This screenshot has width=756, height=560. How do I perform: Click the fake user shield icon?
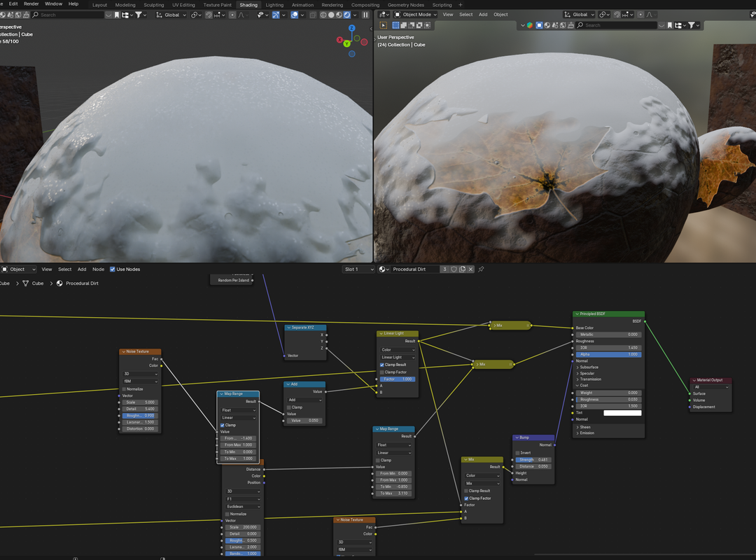(x=454, y=269)
